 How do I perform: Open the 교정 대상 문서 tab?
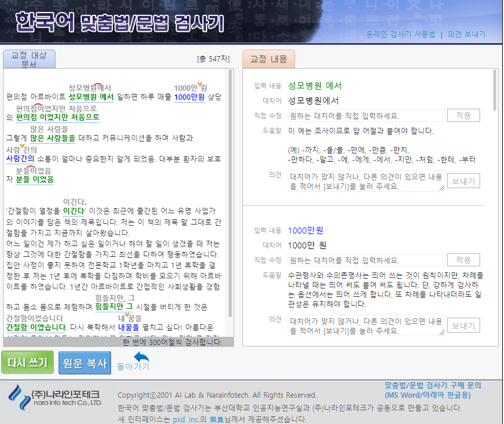[29, 60]
